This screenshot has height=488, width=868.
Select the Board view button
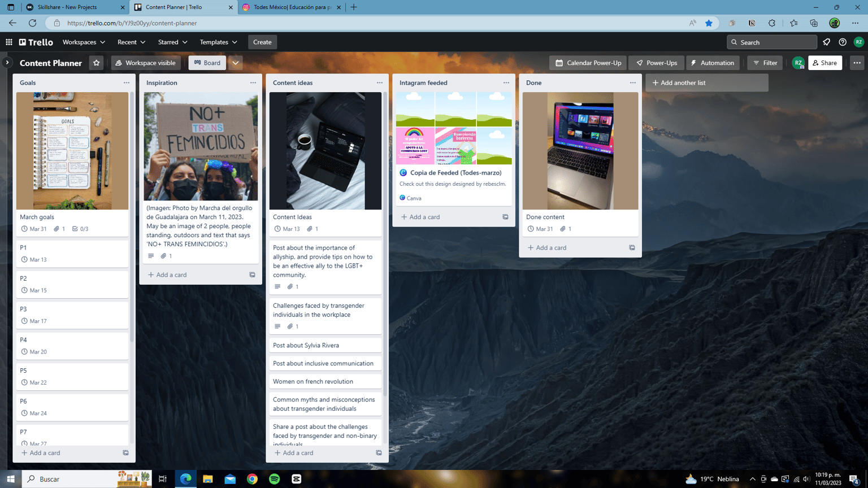pos(207,63)
